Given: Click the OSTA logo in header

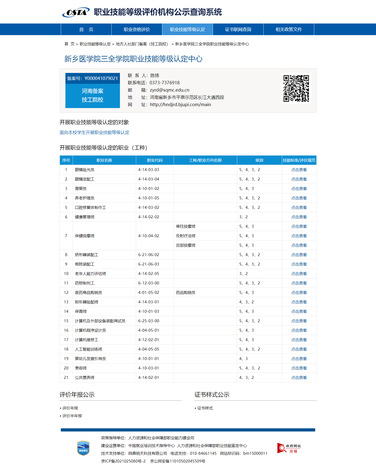Looking at the screenshot, I should 76,12.
